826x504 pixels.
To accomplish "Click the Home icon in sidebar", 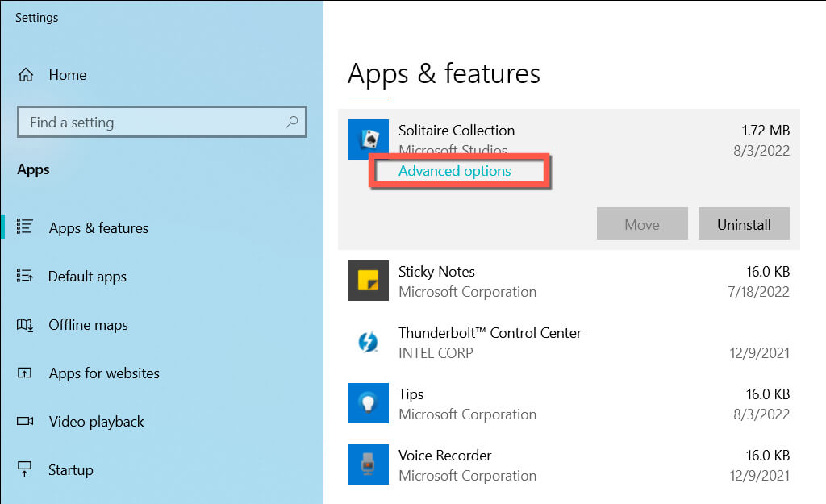I will click(x=26, y=75).
